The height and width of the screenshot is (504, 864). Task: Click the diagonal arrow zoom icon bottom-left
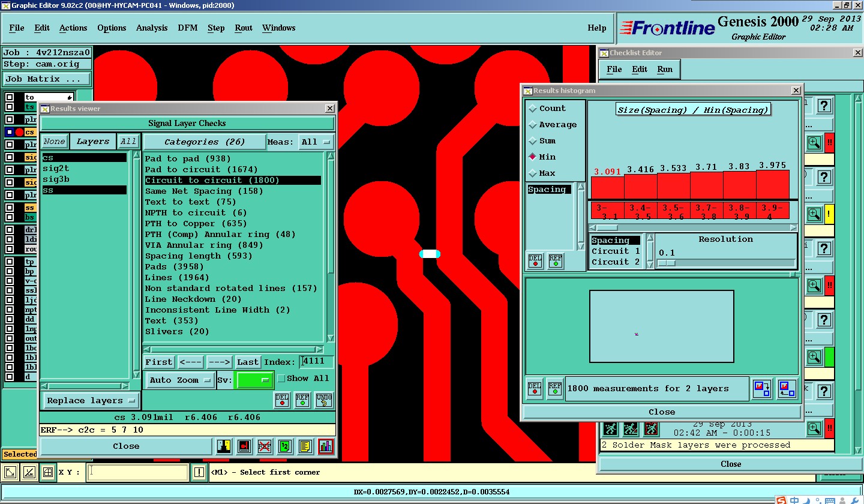pyautogui.click(x=10, y=472)
